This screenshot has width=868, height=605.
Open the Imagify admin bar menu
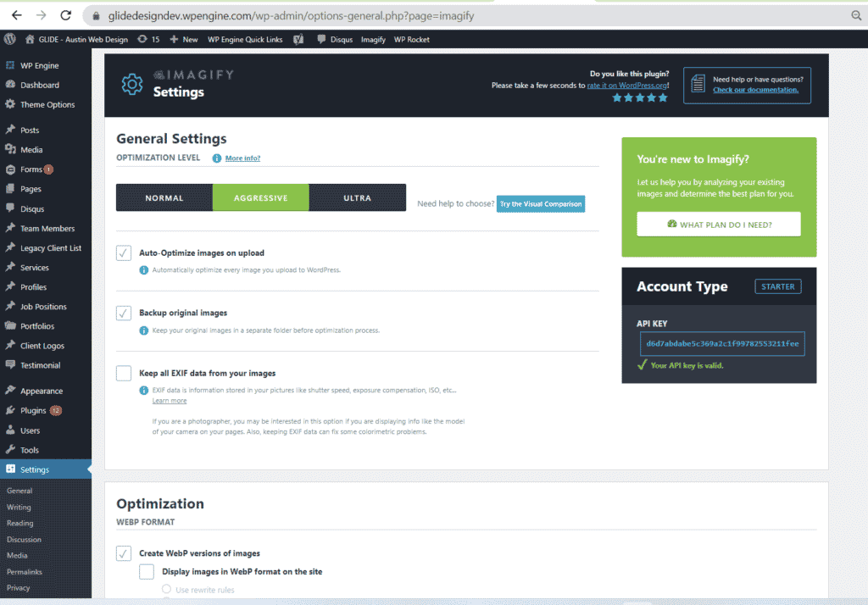[x=373, y=39]
